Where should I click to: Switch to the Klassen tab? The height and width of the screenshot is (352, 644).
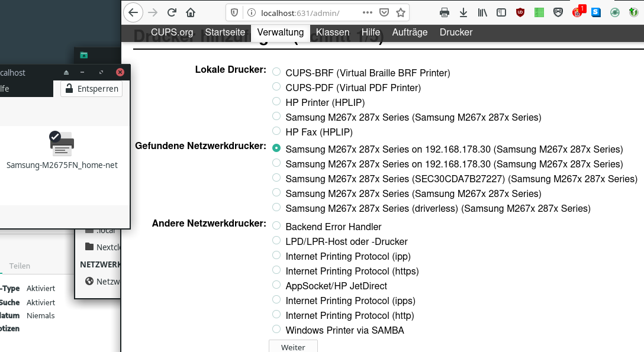(333, 33)
